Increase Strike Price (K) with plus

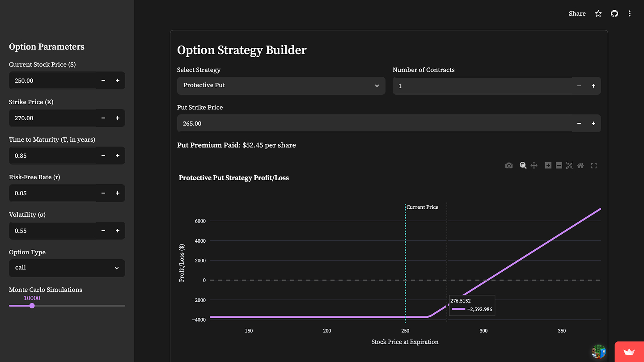[118, 118]
